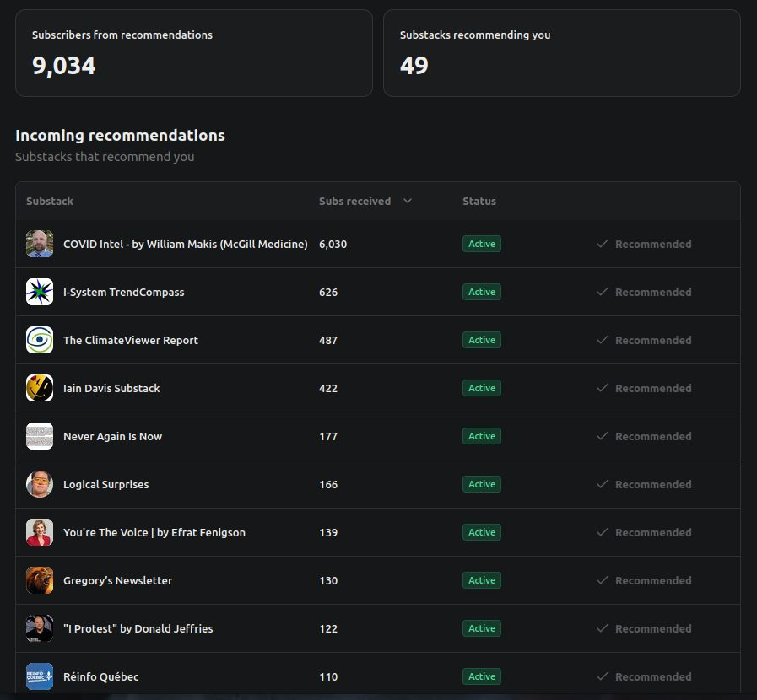The width and height of the screenshot is (757, 700).
Task: Click Active badge for "I Protest" row
Action: tap(482, 628)
